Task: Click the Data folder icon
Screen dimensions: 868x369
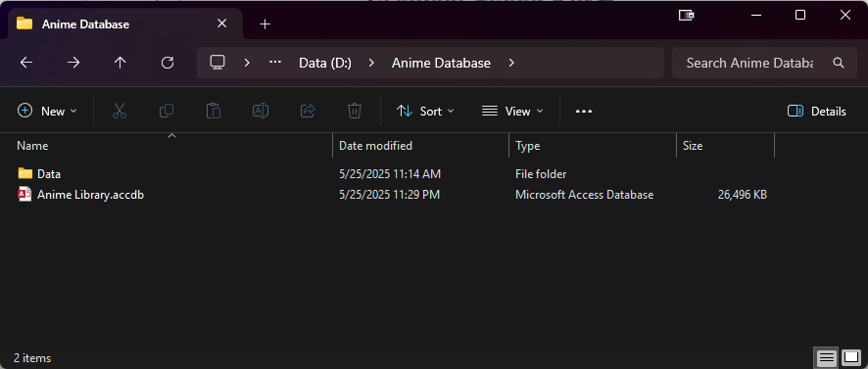Action: pyautogui.click(x=24, y=173)
